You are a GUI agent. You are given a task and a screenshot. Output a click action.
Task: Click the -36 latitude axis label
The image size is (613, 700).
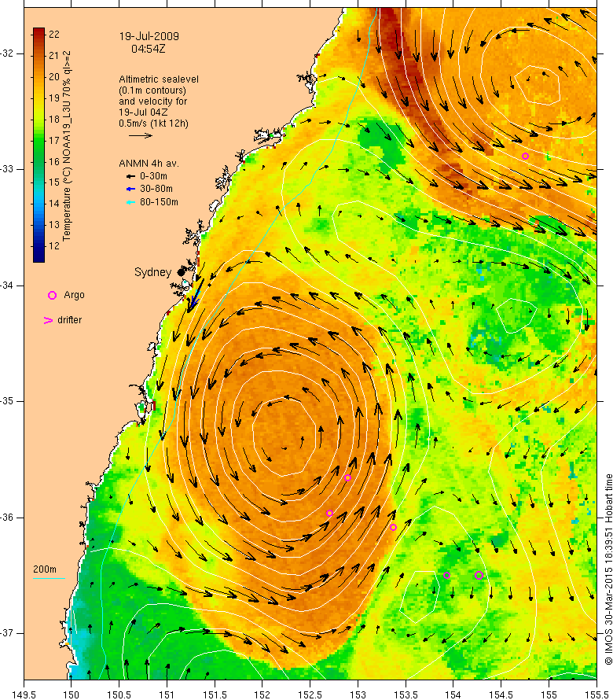[x=7, y=518]
